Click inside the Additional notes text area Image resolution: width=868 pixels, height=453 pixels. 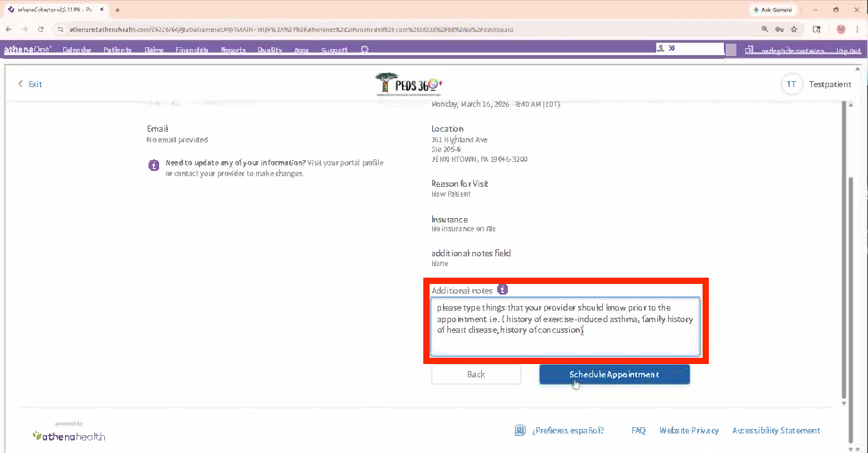point(566,327)
